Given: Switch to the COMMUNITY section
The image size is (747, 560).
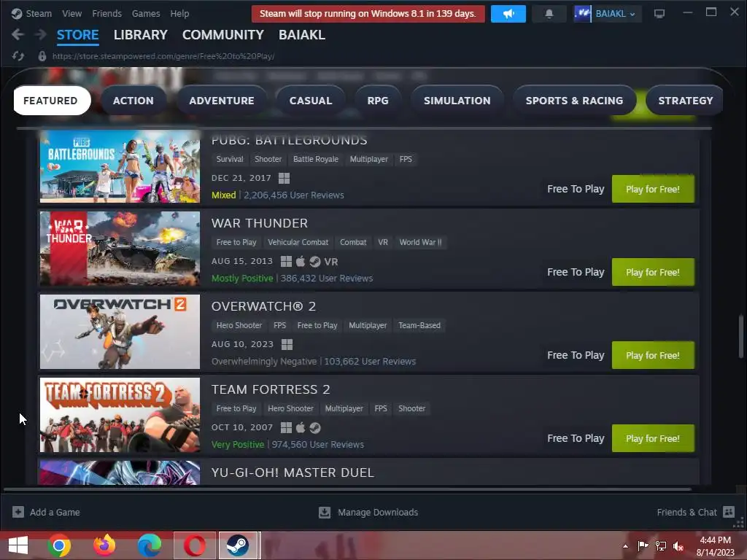Looking at the screenshot, I should (223, 35).
